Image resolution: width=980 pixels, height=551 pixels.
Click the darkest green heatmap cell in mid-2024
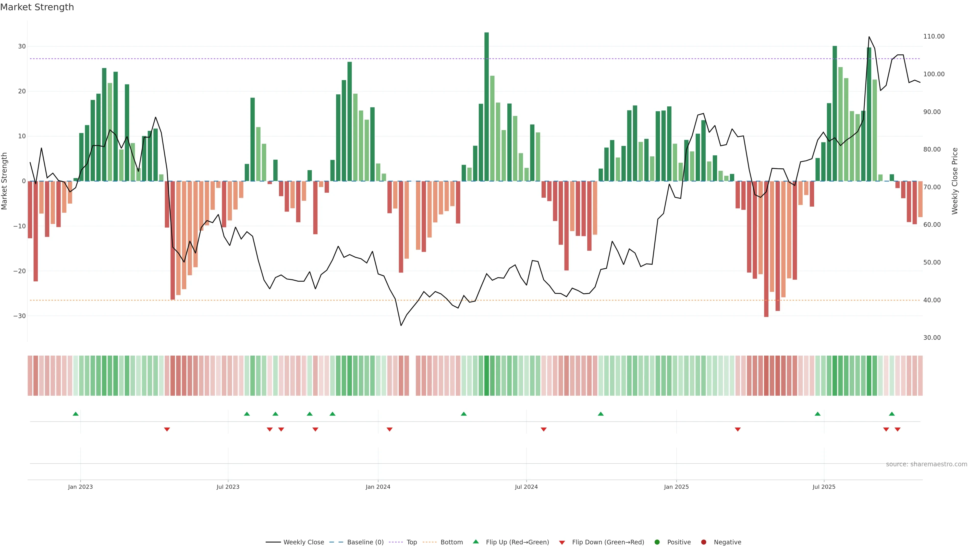point(486,376)
